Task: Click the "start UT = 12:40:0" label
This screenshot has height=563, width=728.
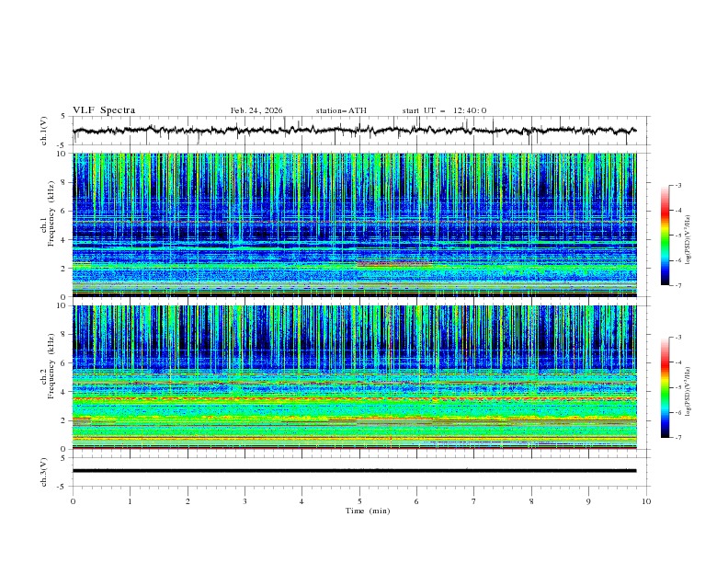Action: 444,110
